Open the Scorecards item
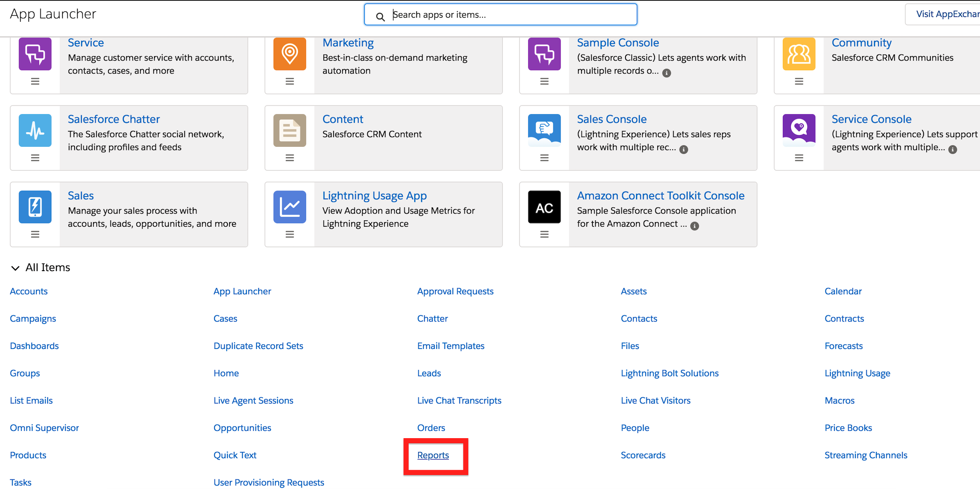 tap(643, 455)
